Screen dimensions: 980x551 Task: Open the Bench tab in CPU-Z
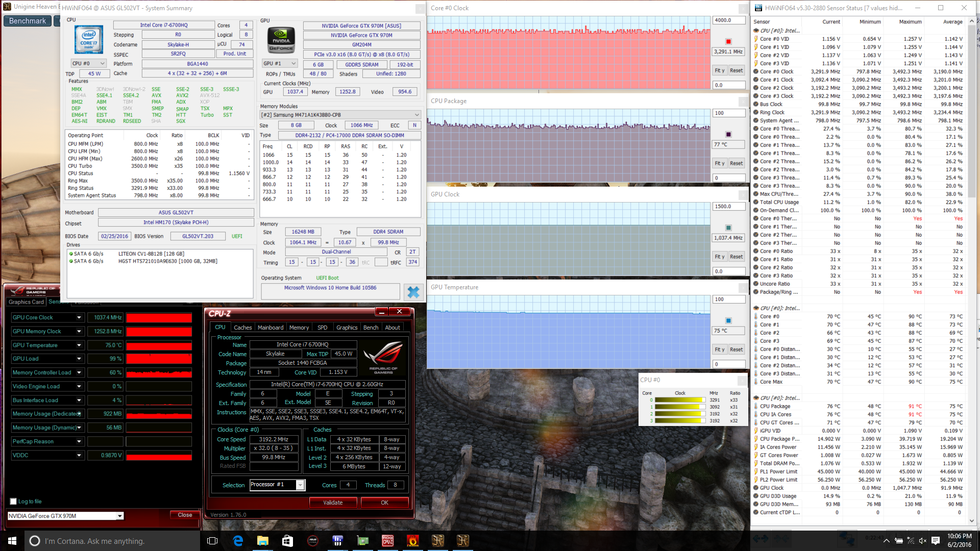(x=371, y=328)
